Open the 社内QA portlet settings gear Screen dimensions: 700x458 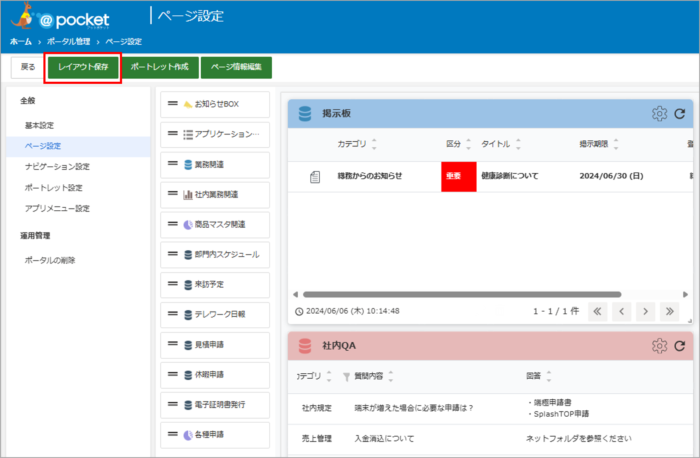(x=659, y=346)
